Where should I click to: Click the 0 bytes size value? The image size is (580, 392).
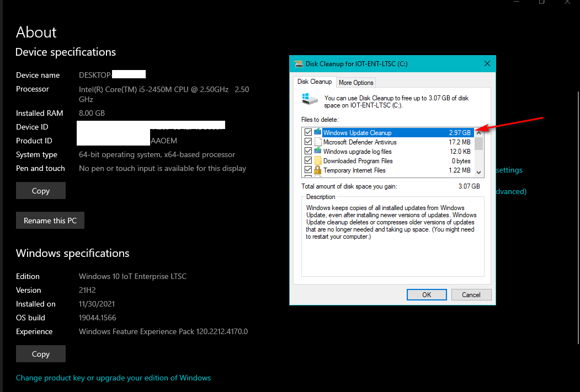461,161
